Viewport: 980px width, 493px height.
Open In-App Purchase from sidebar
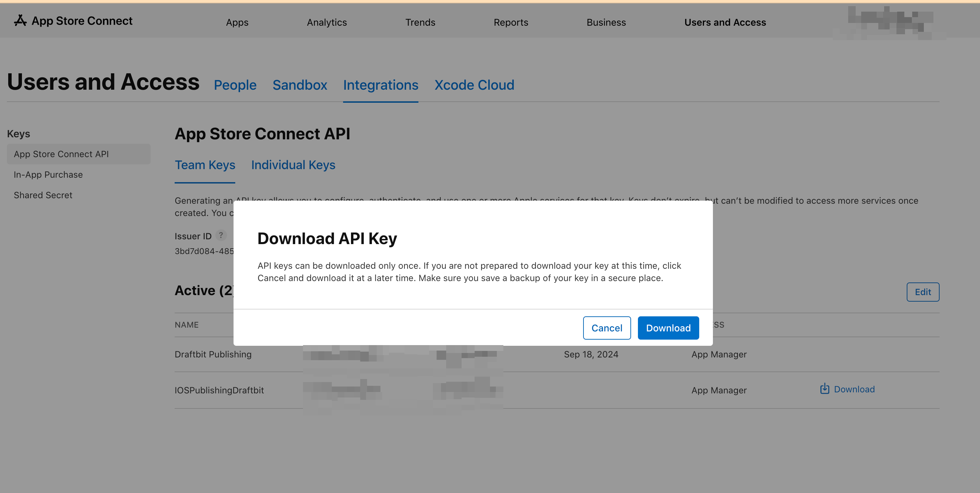(x=48, y=175)
